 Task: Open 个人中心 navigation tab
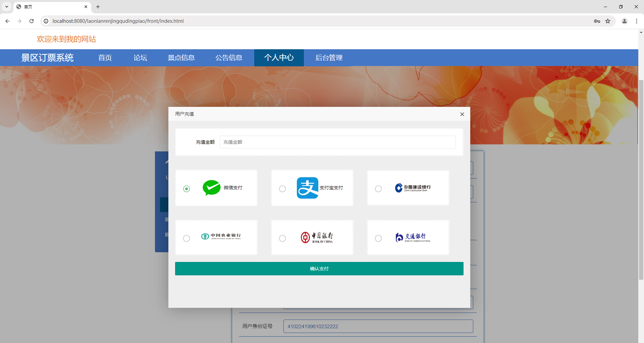(x=279, y=58)
